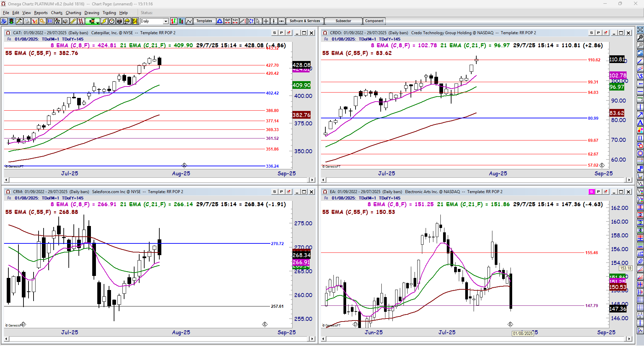Click the 336.24 blue price level label
644x346 pixels.
272,166
